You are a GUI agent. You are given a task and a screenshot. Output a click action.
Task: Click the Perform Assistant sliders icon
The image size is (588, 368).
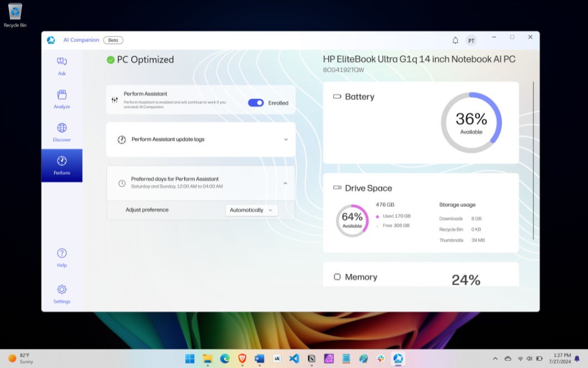115,100
